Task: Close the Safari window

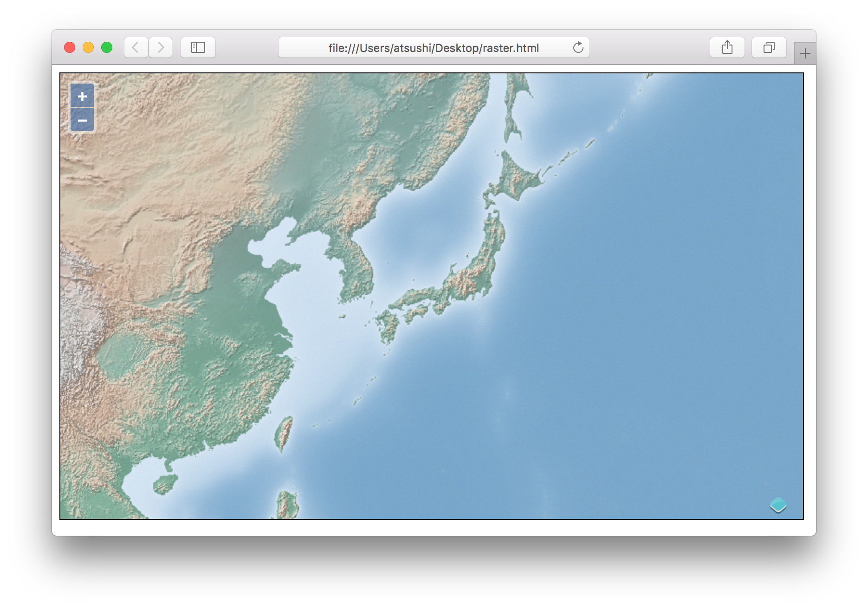Action: pyautogui.click(x=70, y=47)
